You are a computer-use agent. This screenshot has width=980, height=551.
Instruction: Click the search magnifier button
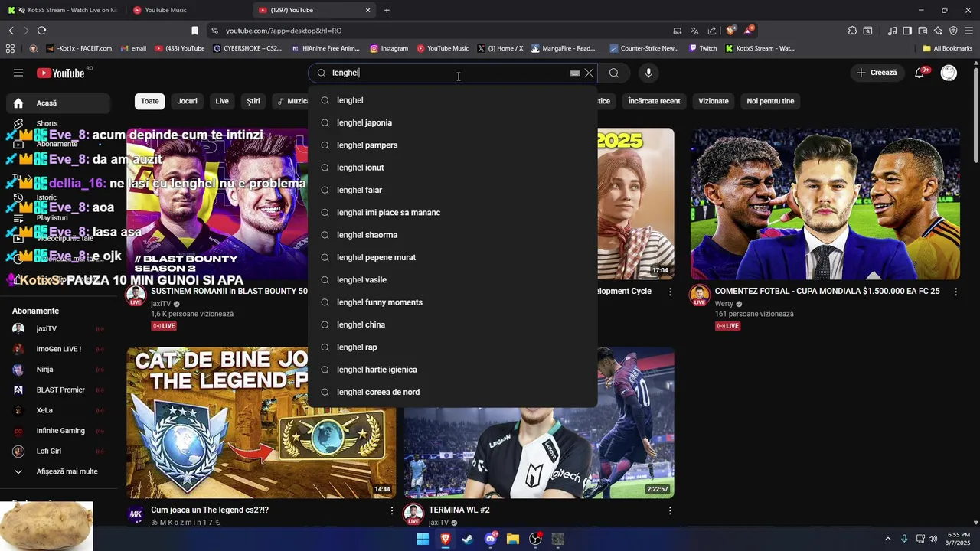[614, 73]
